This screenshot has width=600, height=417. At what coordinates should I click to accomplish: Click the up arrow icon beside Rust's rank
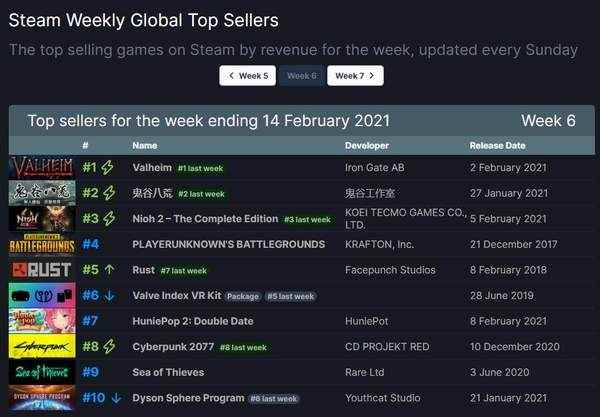[109, 270]
